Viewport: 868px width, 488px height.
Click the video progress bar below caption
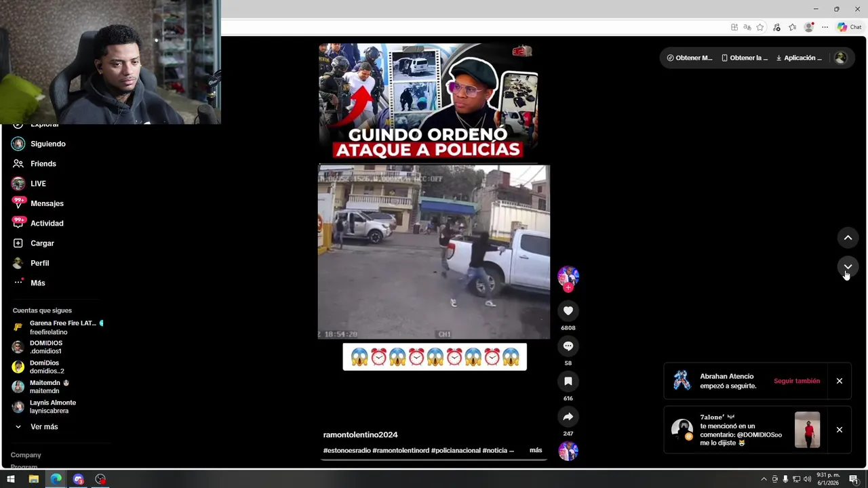click(434, 460)
